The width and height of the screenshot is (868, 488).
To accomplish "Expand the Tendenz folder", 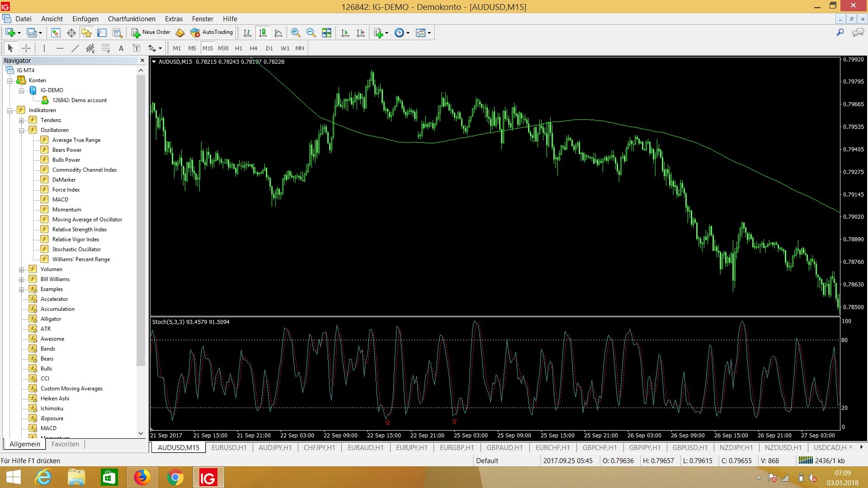I will [21, 120].
